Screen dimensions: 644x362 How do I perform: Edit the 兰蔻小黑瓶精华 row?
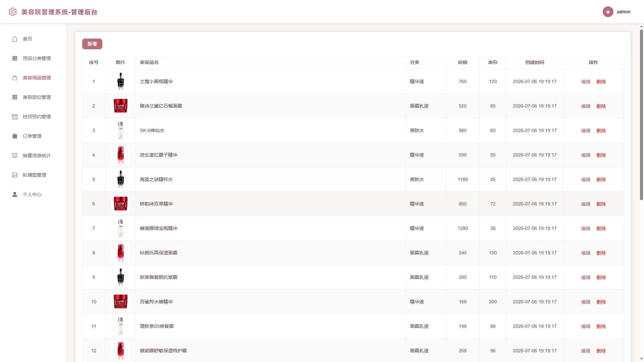point(586,82)
